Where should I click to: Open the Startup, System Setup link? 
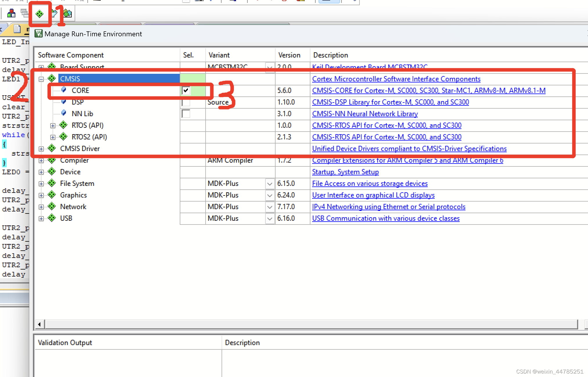346,172
